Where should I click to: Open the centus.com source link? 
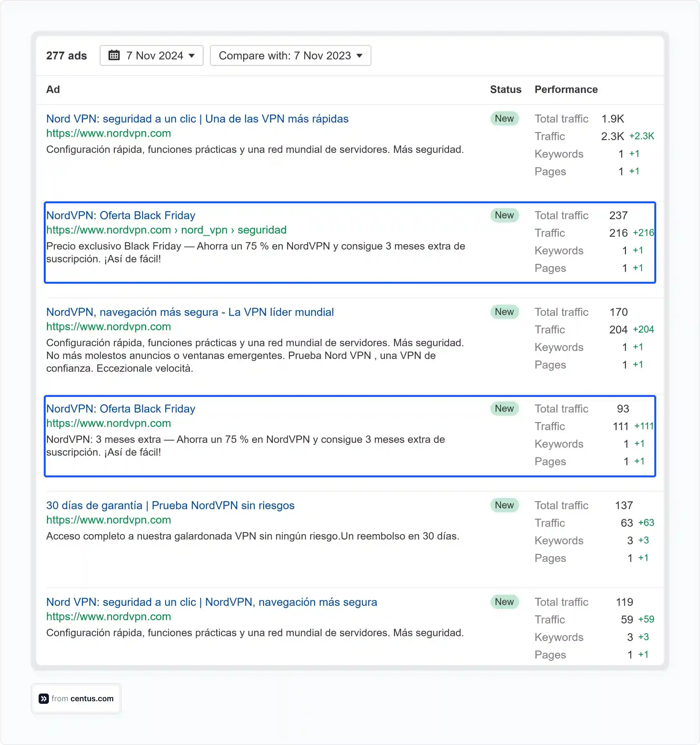[92, 699]
